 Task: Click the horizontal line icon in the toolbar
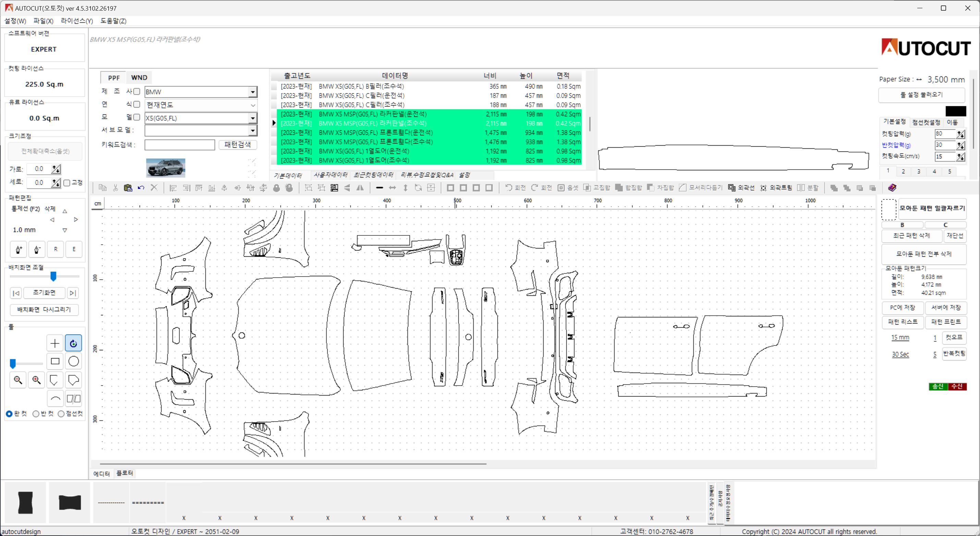(x=379, y=187)
